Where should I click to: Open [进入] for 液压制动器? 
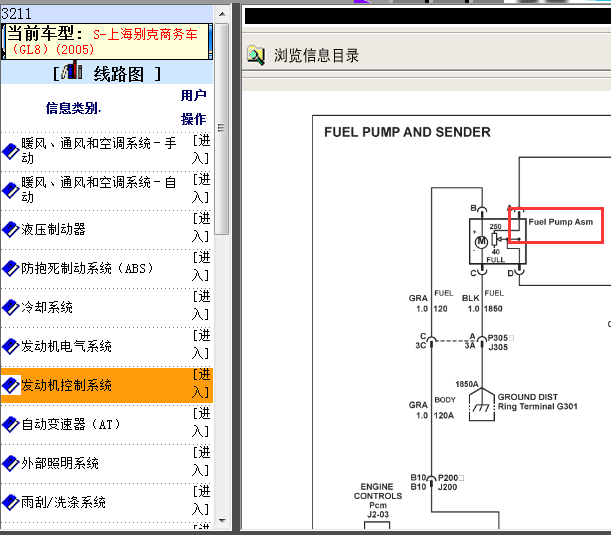click(x=201, y=228)
